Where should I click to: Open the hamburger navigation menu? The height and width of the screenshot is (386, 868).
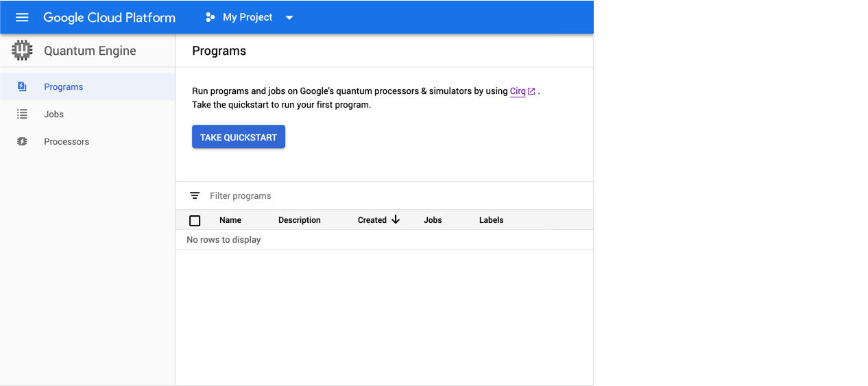(x=22, y=17)
